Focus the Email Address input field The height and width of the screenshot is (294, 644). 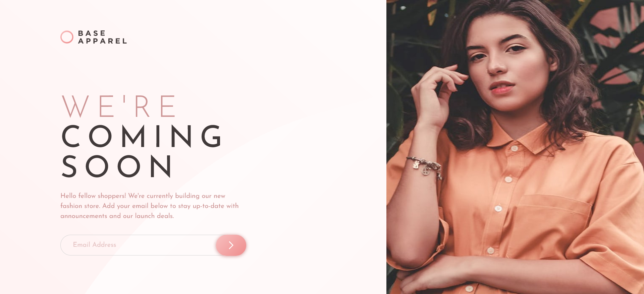[138, 245]
